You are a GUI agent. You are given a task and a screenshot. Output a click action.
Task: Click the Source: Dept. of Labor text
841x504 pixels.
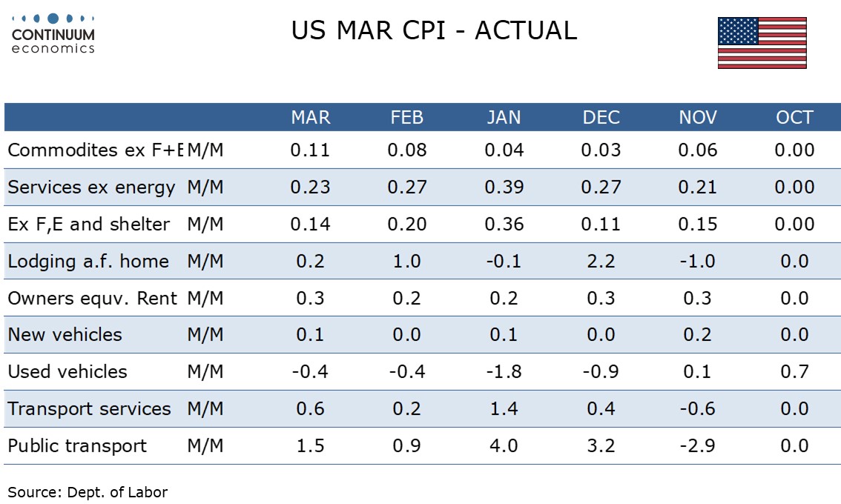88,492
